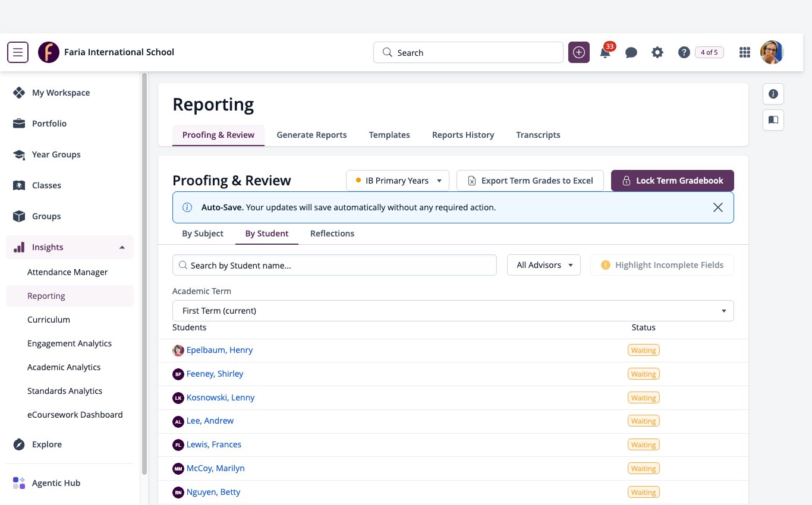Open the book guide icon on right

click(773, 120)
